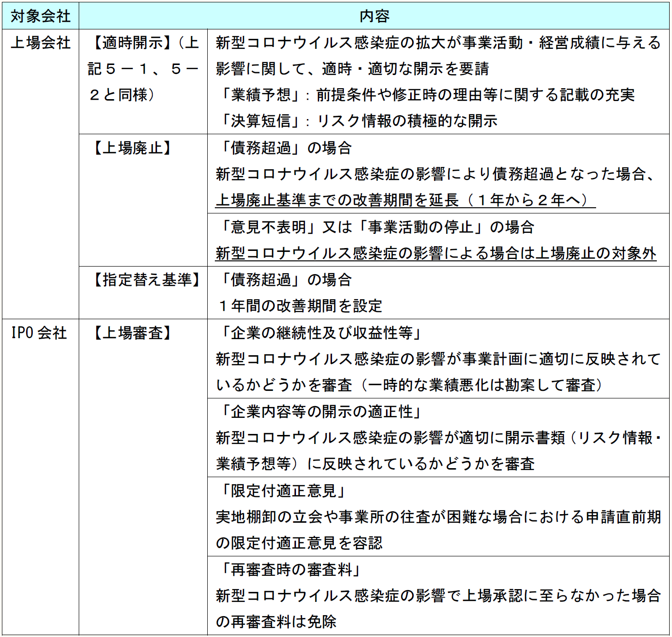Viewport: 672px width, 637px height.
Task: Click the 「決算短信」 risk information line
Action: coord(357,121)
